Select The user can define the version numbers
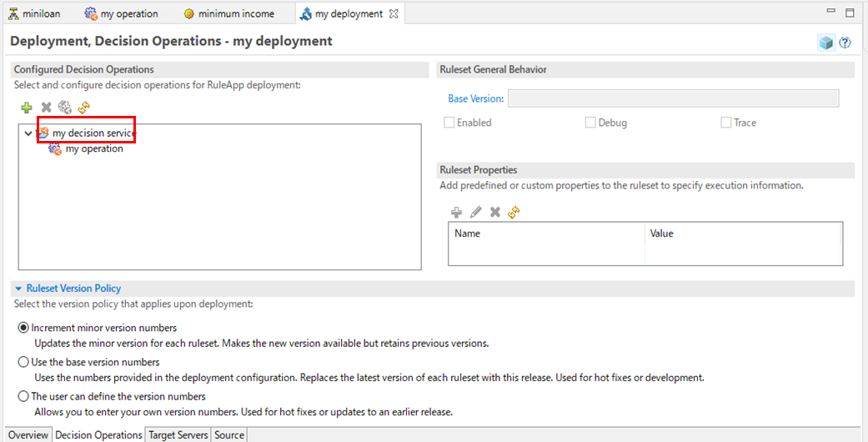 click(x=23, y=397)
